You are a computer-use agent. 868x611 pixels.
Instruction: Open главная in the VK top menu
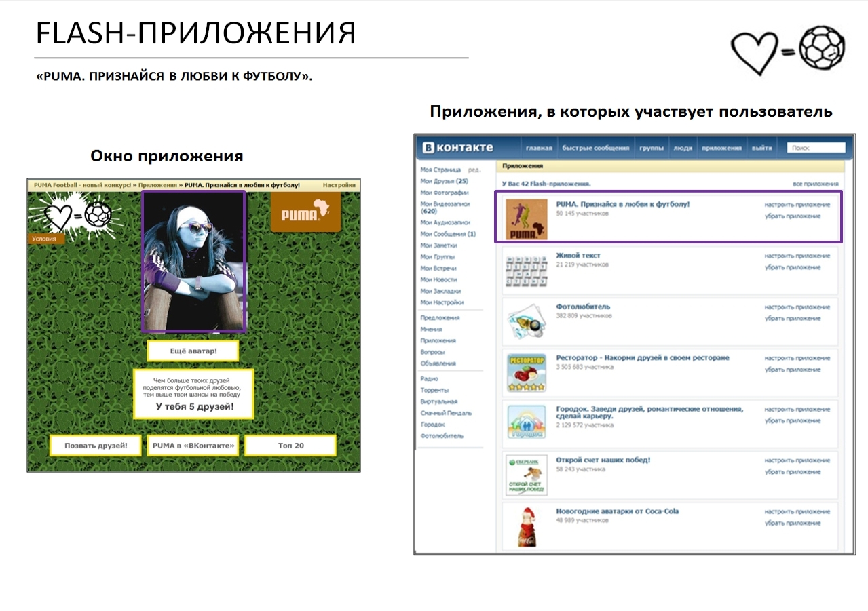coord(539,148)
